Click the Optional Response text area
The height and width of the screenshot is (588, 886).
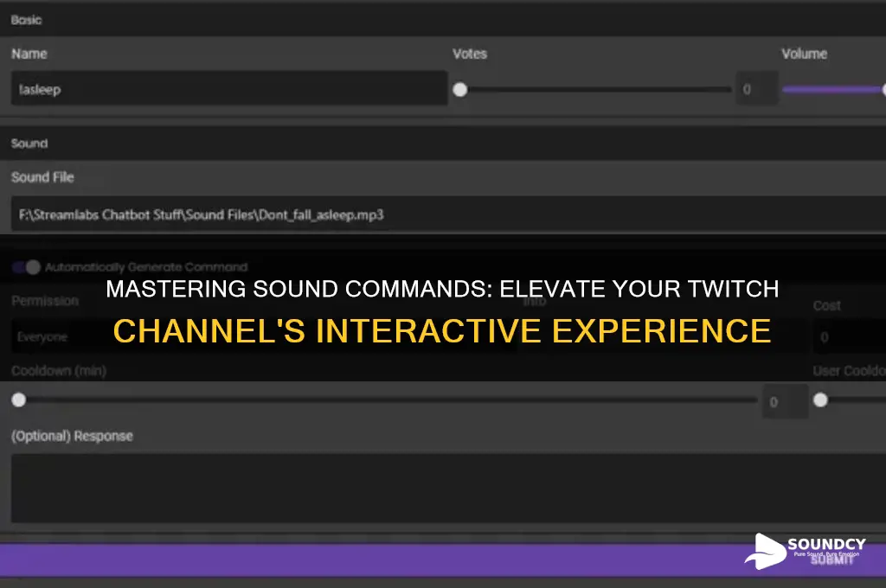click(449, 488)
